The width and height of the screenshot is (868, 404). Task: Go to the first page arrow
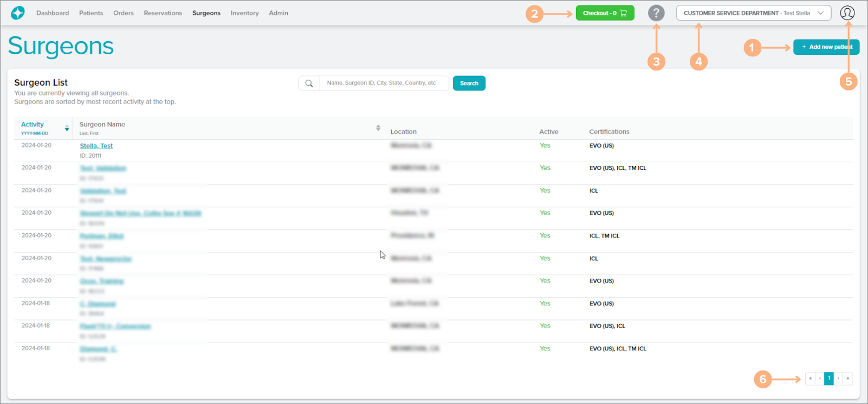pyautogui.click(x=811, y=379)
